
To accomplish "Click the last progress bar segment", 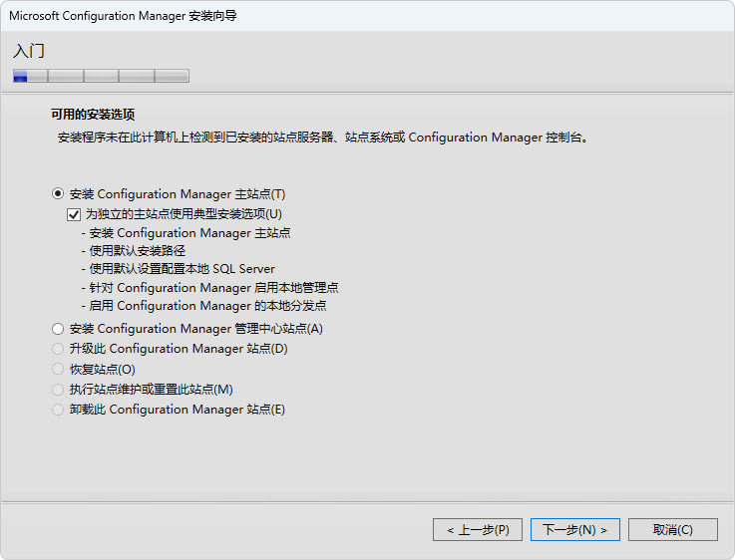I will tap(172, 76).
